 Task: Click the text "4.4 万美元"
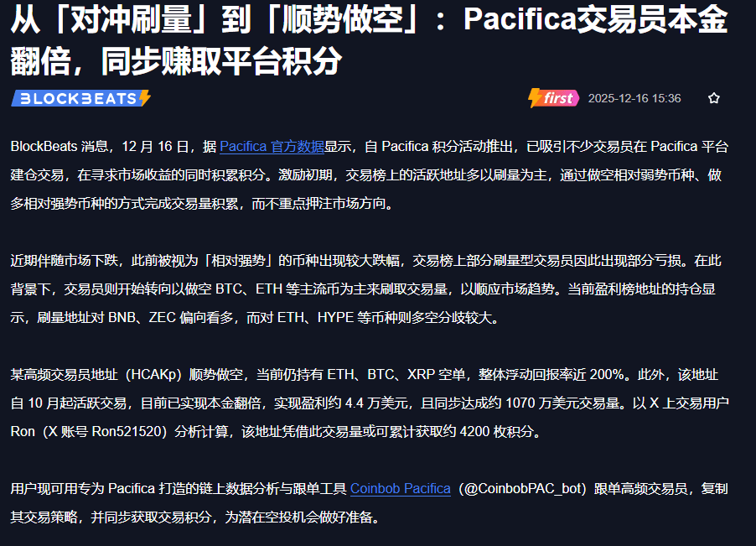pyautogui.click(x=376, y=403)
